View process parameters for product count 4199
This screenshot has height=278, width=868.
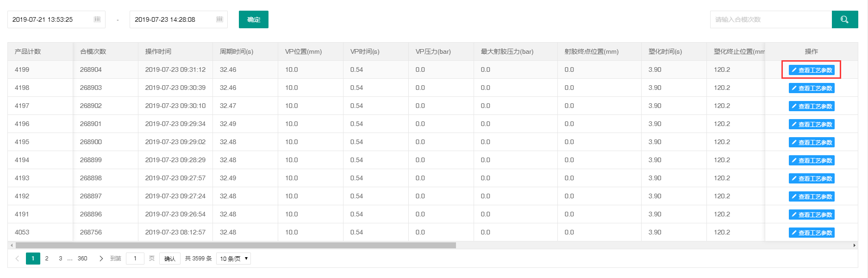812,70
